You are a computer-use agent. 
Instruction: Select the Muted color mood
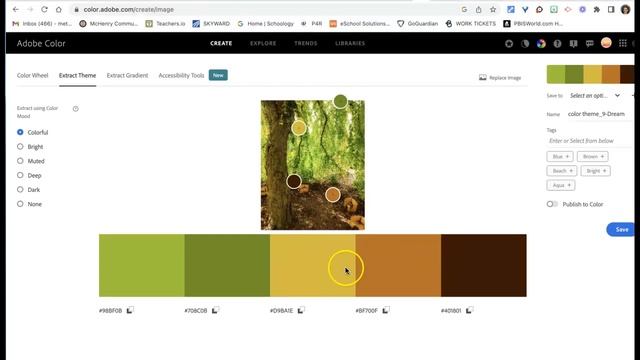pyautogui.click(x=20, y=161)
